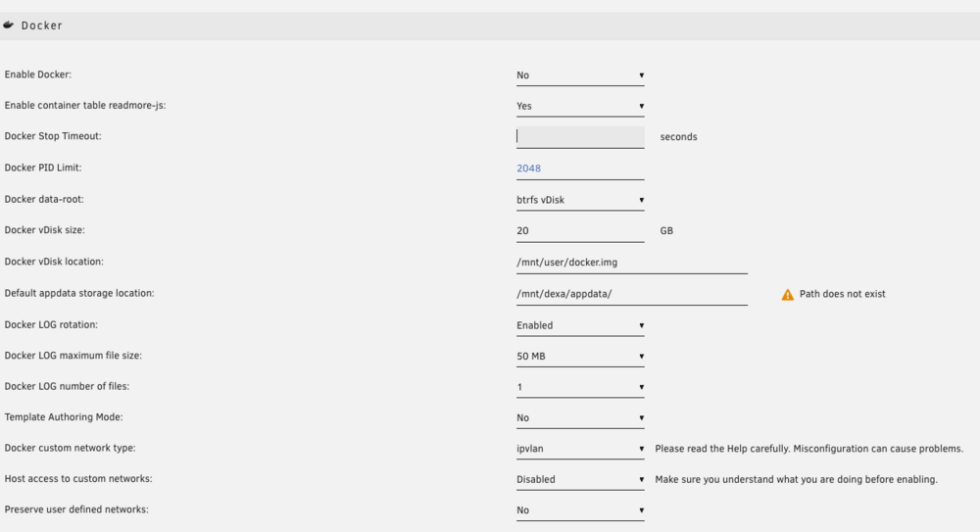Click the 'Enable container table readmore-js:' label
This screenshot has height=532, width=980.
(x=85, y=106)
